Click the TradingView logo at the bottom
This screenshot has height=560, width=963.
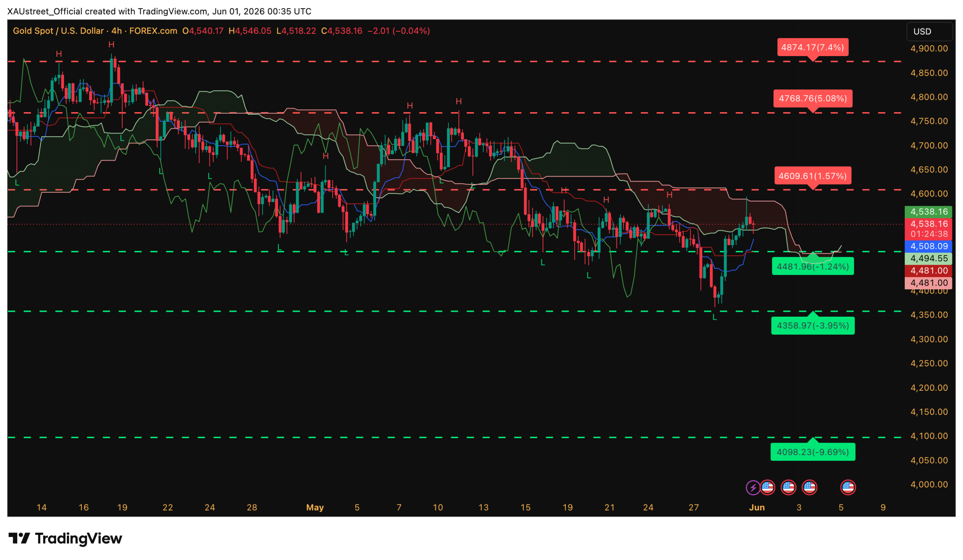(65, 539)
